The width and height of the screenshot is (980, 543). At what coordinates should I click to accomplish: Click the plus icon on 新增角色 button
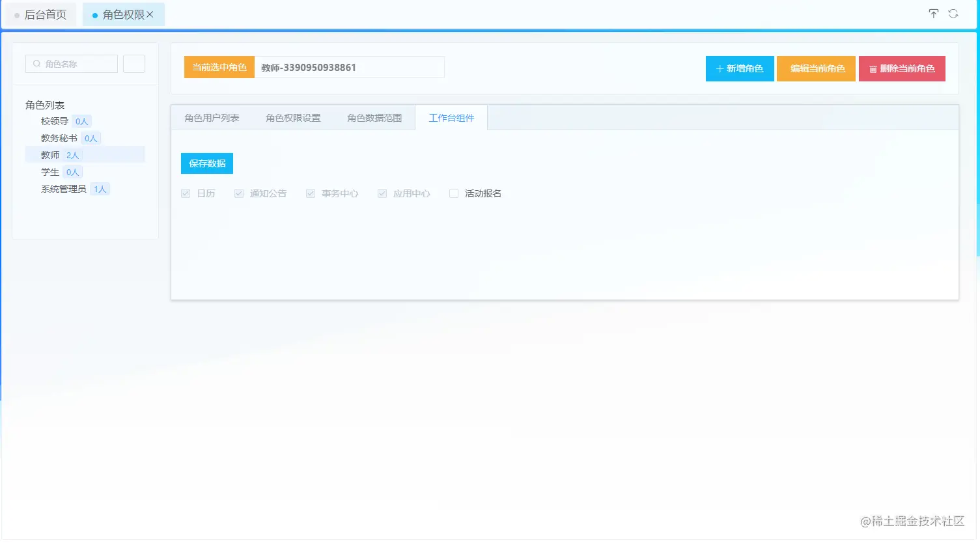tap(720, 69)
